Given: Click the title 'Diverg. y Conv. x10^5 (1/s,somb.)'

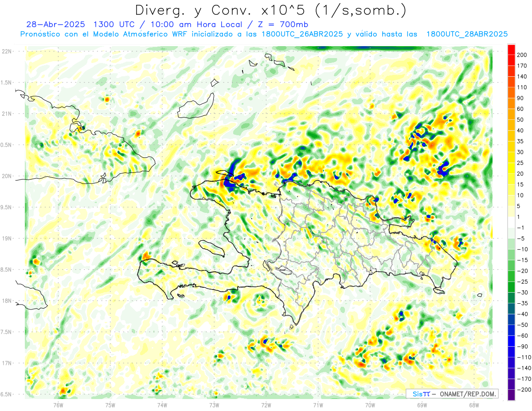Looking at the screenshot, I should click(x=270, y=11).
